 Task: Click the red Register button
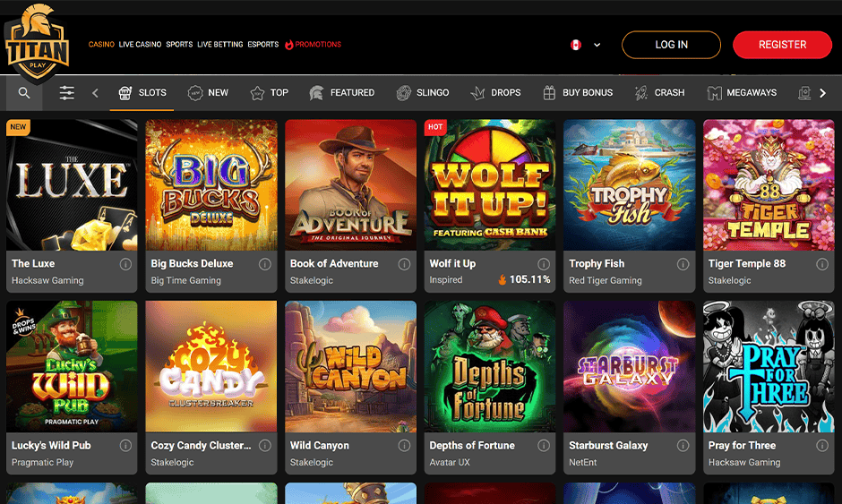782,45
